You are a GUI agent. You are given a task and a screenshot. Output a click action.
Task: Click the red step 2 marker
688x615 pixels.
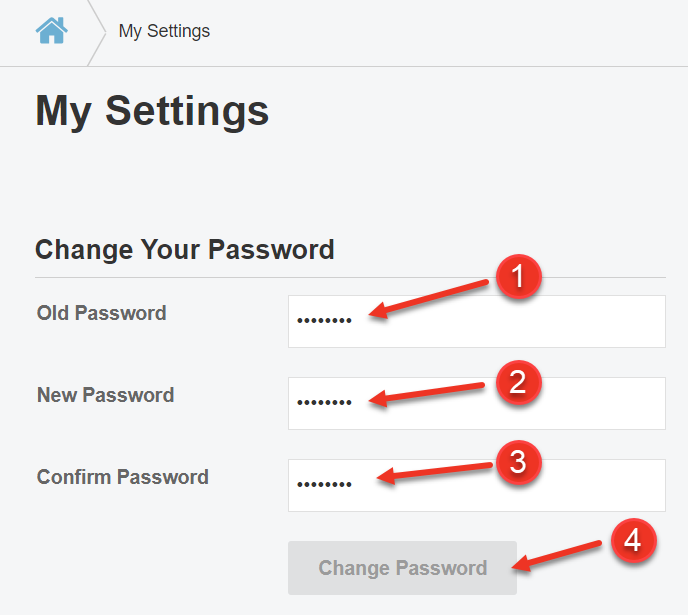coord(518,381)
